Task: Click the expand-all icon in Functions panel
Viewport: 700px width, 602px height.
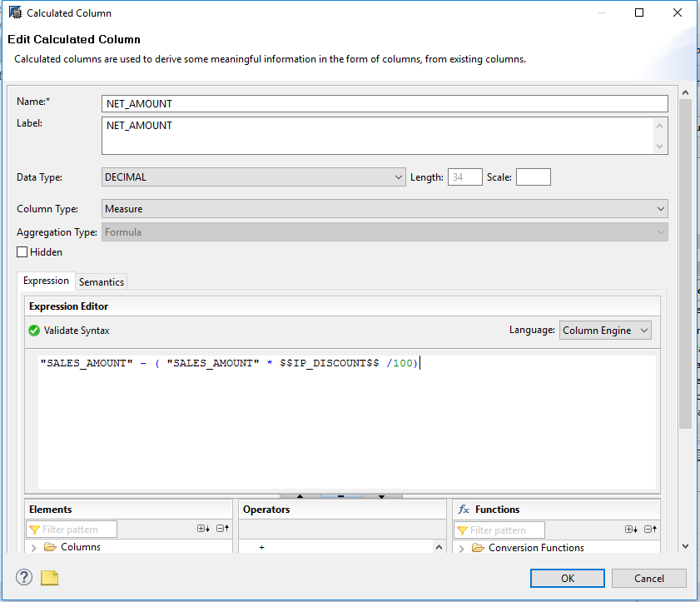Action: [x=629, y=530]
